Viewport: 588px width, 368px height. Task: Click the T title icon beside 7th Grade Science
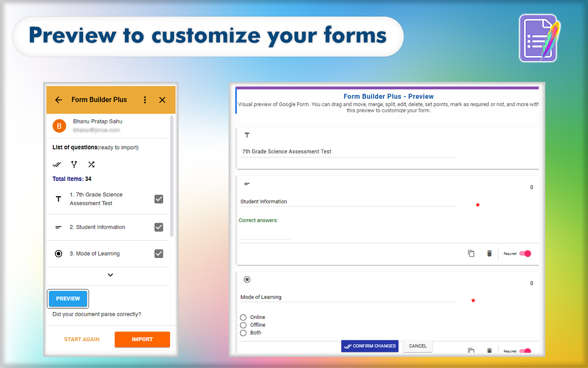tap(58, 199)
